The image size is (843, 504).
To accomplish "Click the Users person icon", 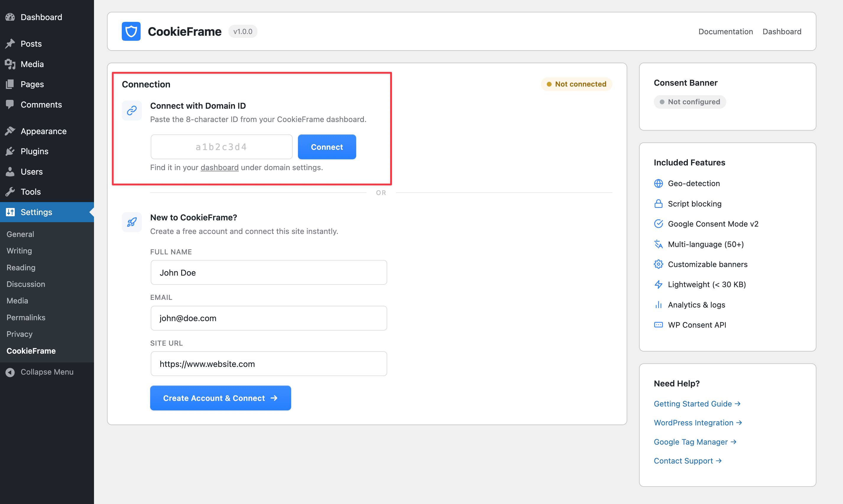I will (10, 172).
